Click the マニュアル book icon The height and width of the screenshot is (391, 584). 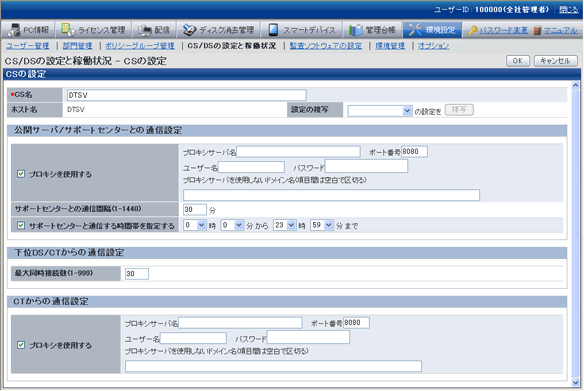pos(537,30)
